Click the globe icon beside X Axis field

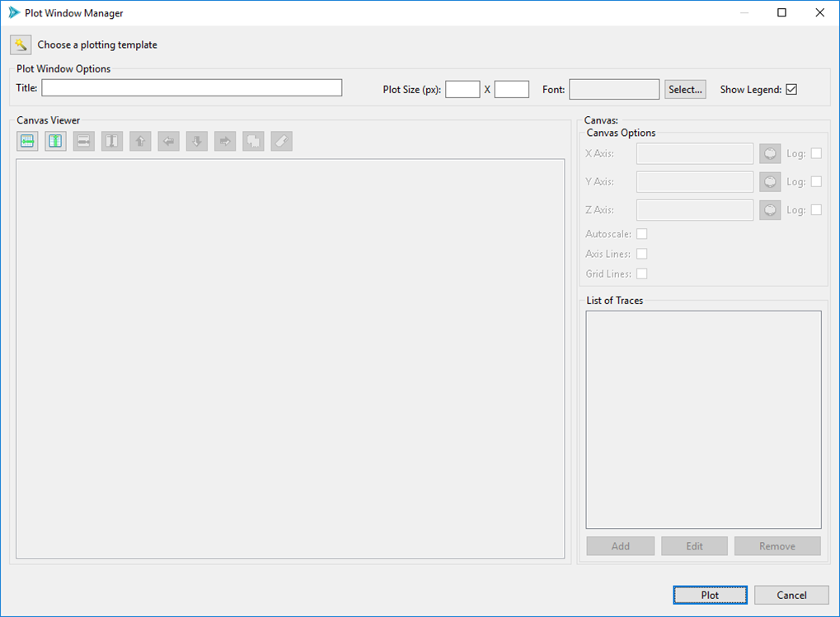(769, 153)
